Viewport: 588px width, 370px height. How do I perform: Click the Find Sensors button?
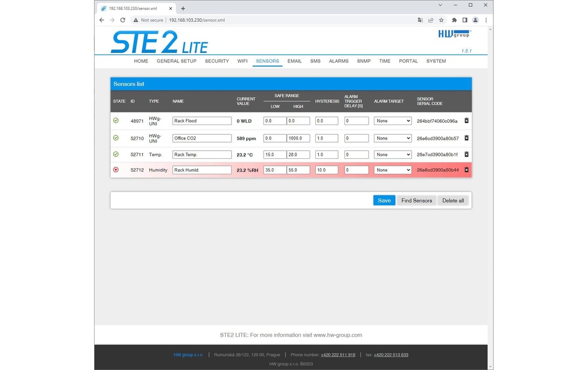[417, 200]
